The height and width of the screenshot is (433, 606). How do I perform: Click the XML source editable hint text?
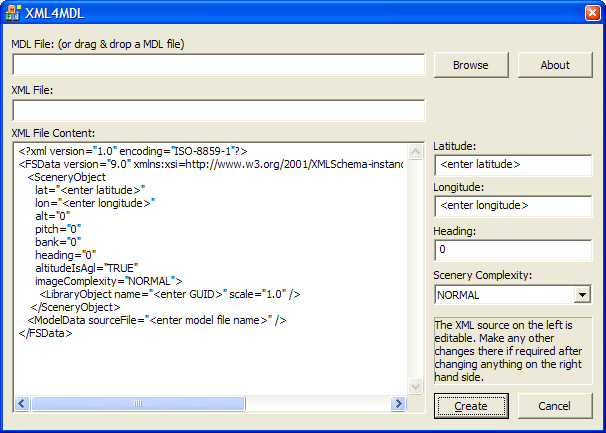pos(513,351)
